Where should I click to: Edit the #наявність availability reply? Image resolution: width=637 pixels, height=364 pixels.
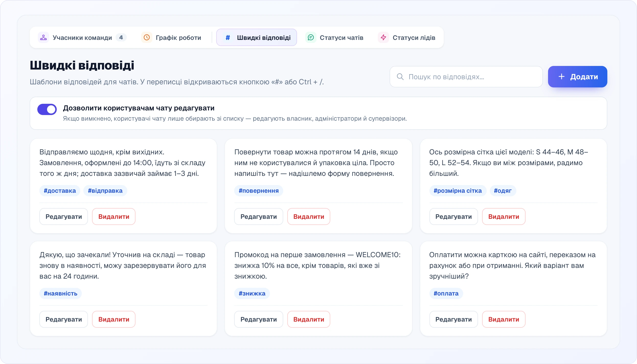coord(64,319)
